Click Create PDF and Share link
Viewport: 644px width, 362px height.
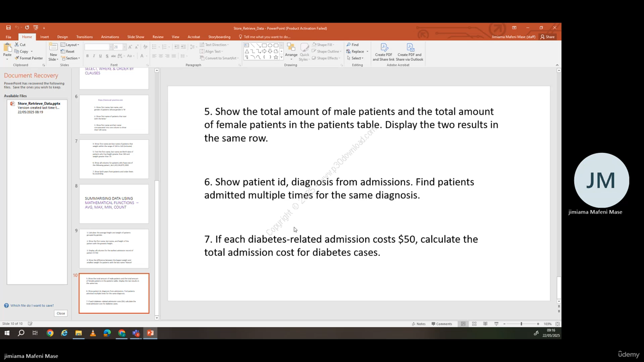[383, 52]
